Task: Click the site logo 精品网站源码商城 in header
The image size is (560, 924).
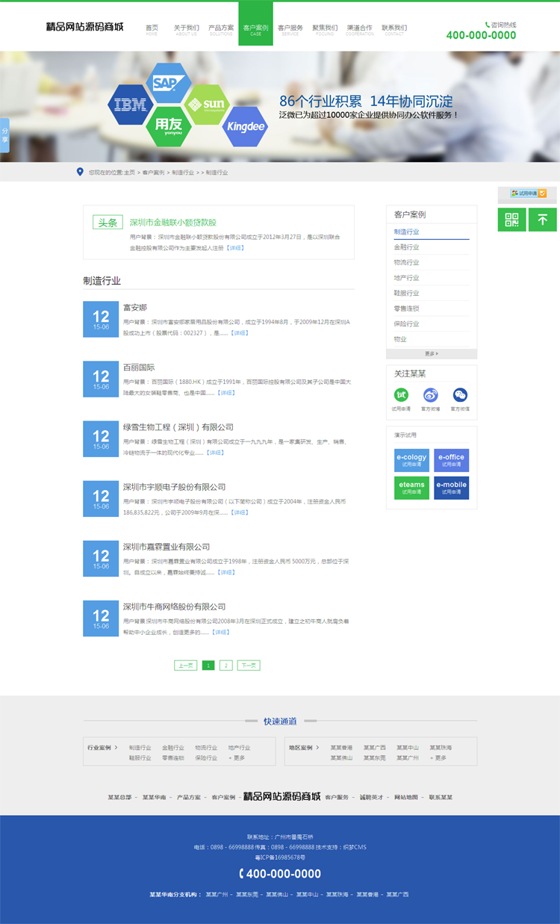Action: click(x=84, y=27)
